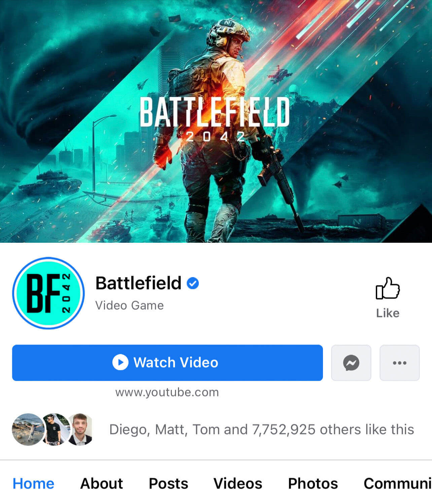The width and height of the screenshot is (432, 504).
Task: Click the blue verified badge
Action: point(193,283)
